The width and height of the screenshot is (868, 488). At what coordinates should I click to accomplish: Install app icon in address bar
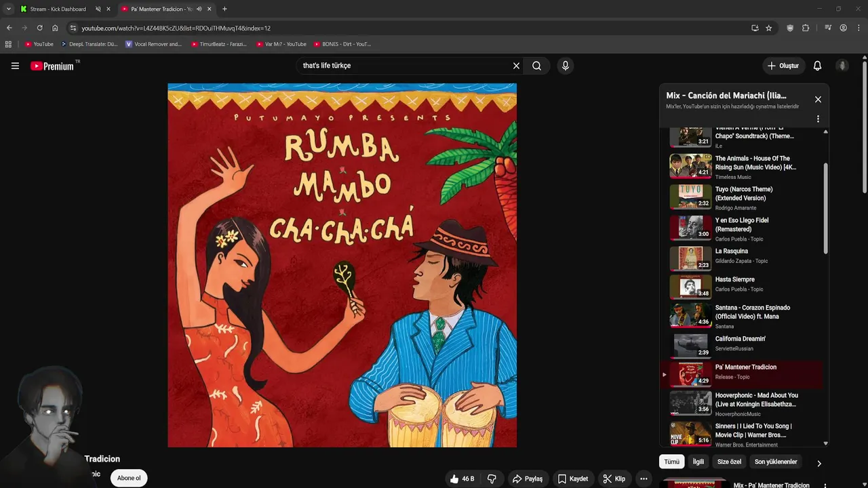coord(755,28)
